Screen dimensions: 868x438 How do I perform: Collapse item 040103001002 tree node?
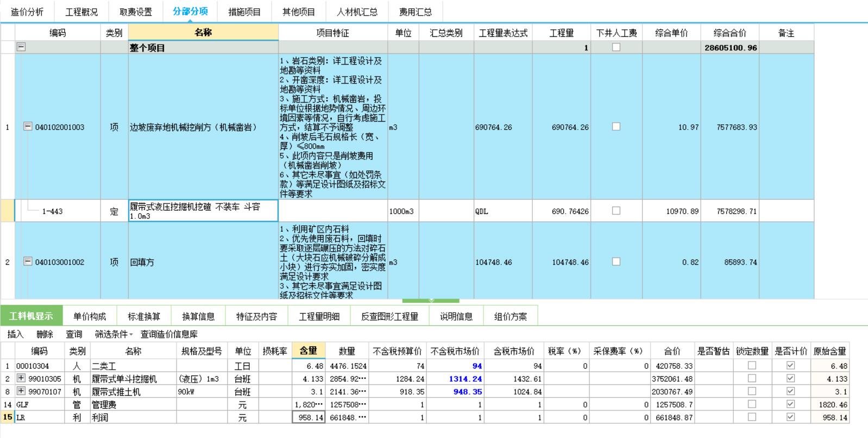coord(28,261)
